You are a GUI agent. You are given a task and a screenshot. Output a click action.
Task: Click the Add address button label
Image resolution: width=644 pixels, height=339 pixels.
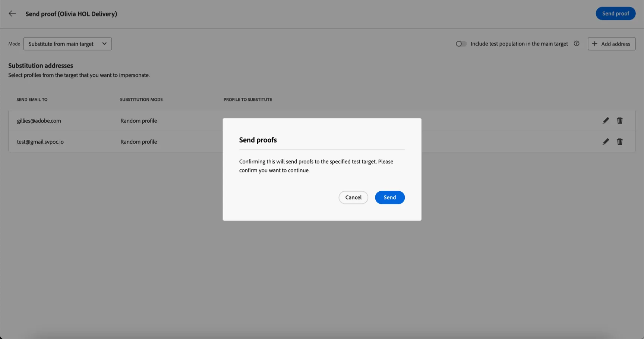[616, 44]
